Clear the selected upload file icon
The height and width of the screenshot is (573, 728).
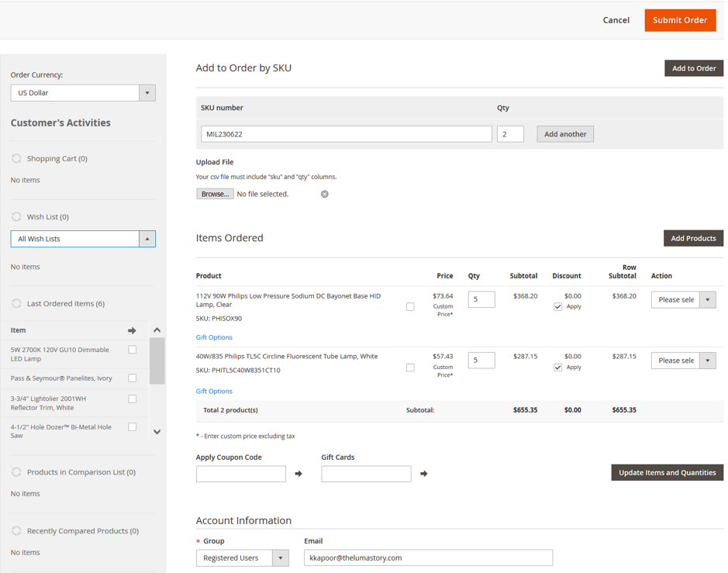[325, 194]
